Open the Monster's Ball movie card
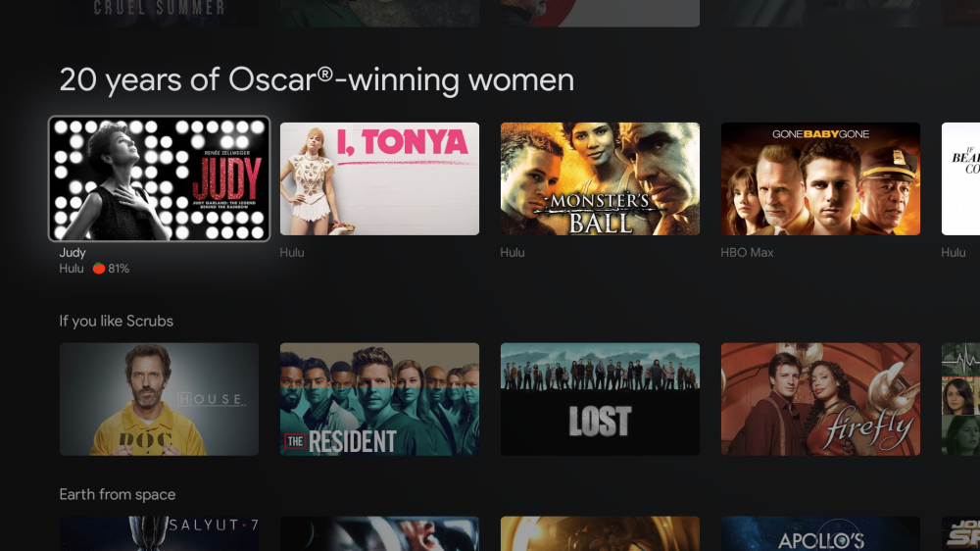This screenshot has width=980, height=551. click(600, 178)
